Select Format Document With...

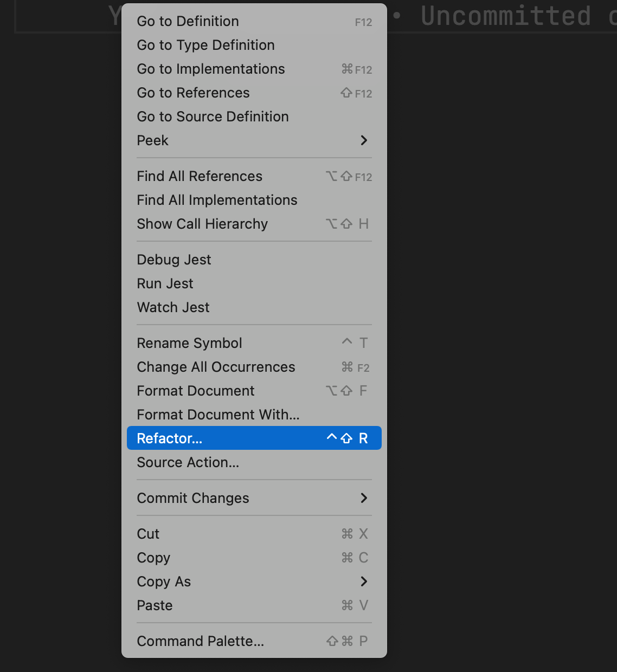[x=218, y=415]
